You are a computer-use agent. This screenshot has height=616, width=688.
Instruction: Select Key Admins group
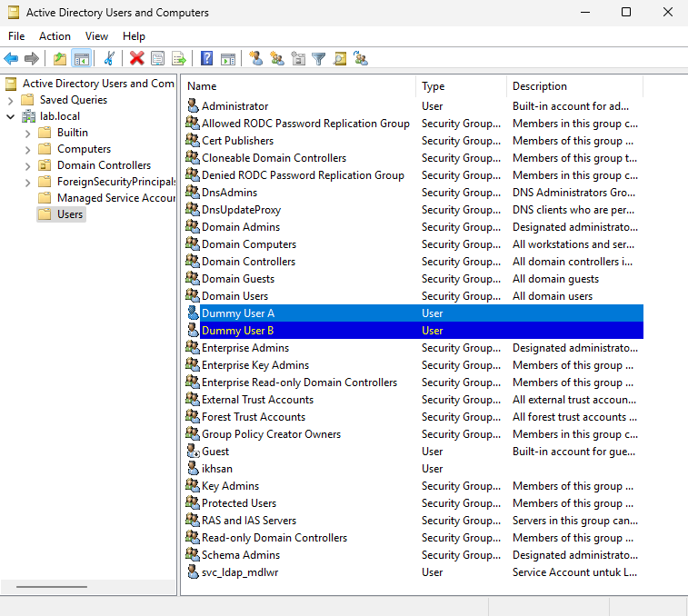[230, 486]
